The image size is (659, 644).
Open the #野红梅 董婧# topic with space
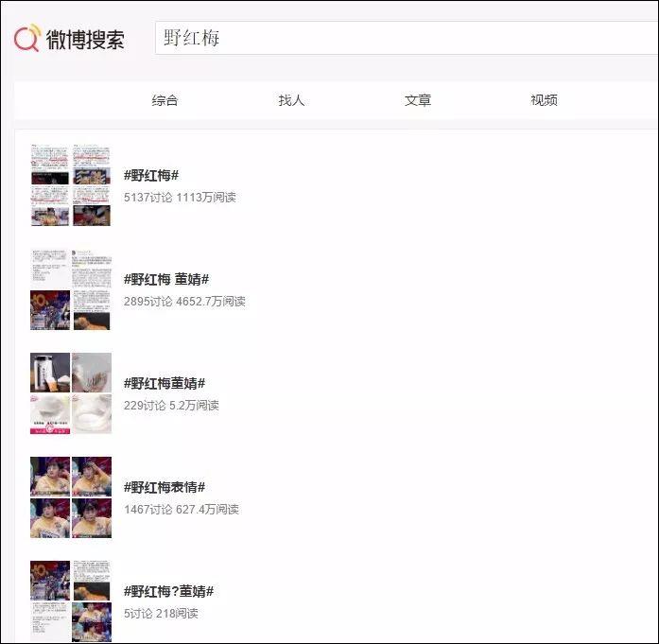point(166,280)
